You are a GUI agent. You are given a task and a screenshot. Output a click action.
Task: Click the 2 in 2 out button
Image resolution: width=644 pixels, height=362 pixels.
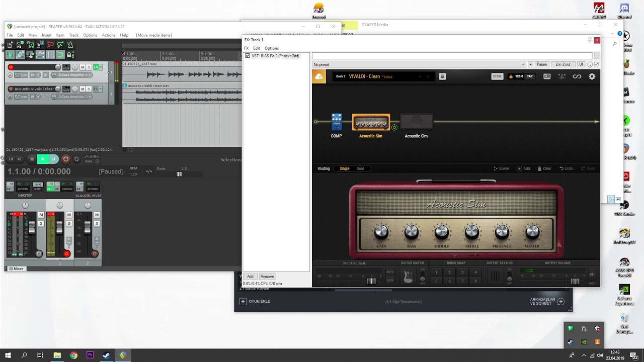coord(563,64)
